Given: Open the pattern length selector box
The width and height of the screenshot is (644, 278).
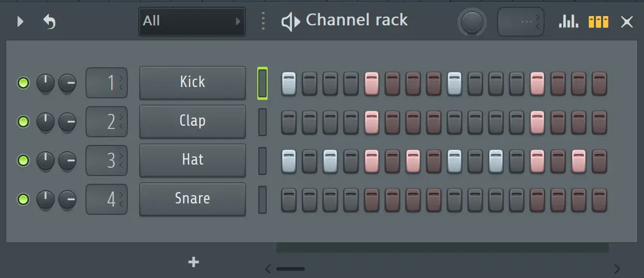Looking at the screenshot, I should coord(521,22).
